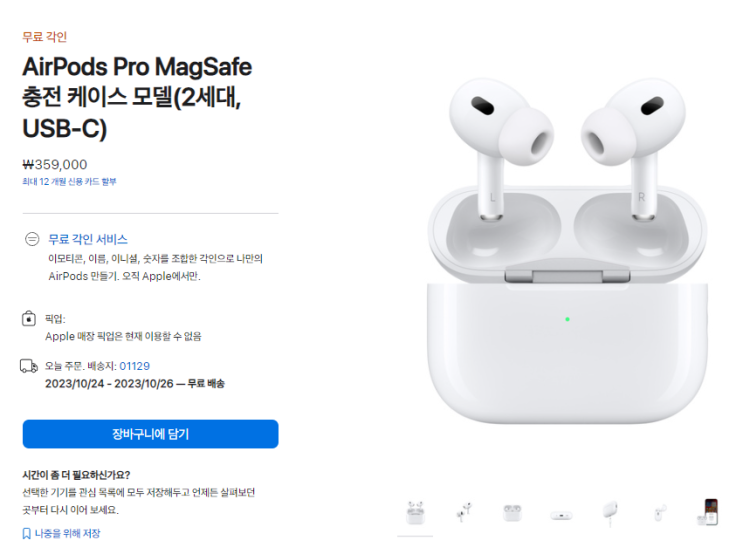This screenshot has width=743, height=554.
Task: Select the thumbnail of the case viewed from above
Action: 512,513
